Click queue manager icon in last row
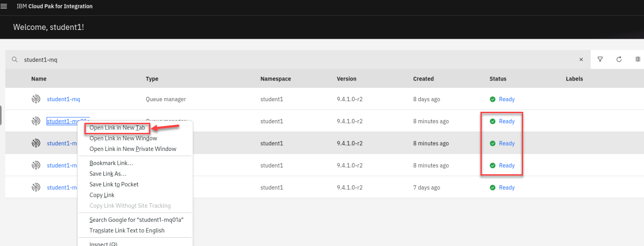 tap(36, 187)
